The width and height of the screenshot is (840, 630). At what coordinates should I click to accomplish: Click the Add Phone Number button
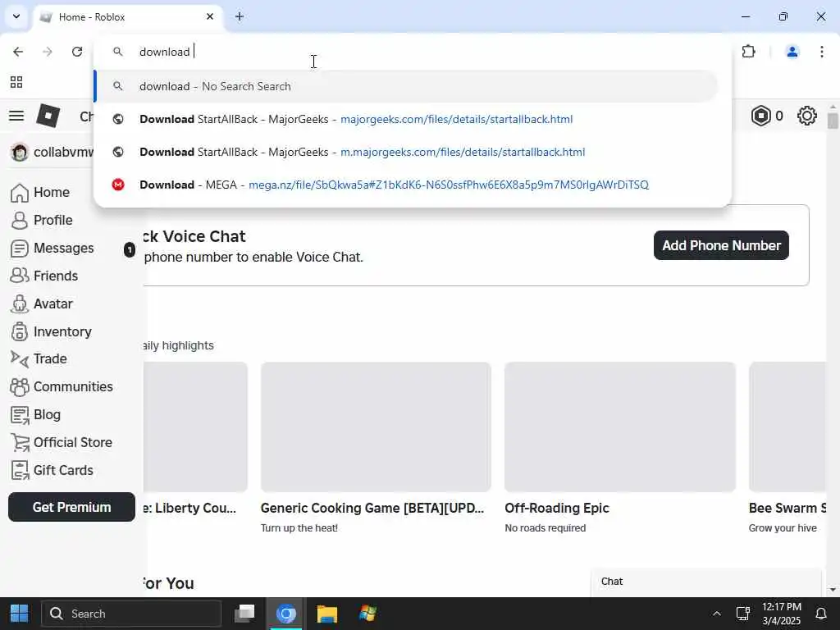click(721, 245)
